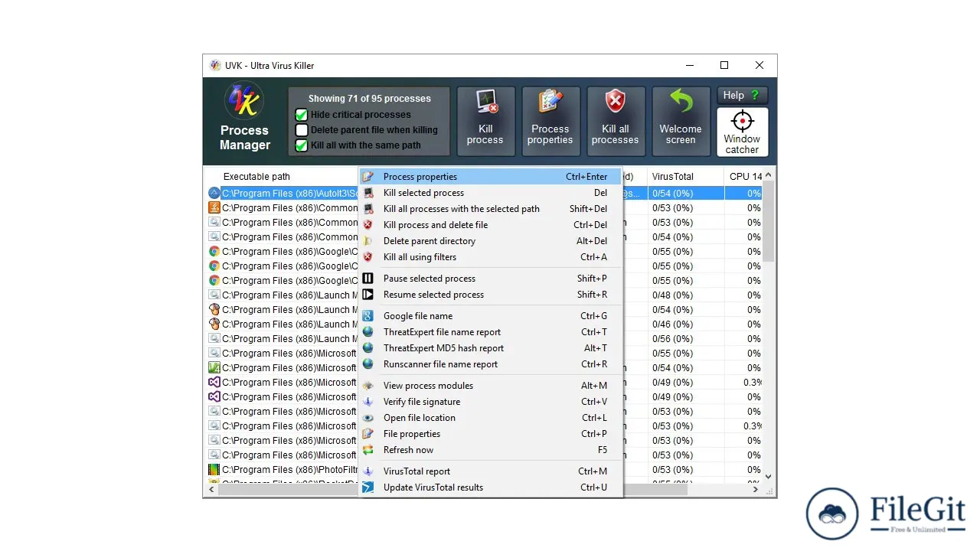Maximize the UVK window
Screen dimensions: 980x551
click(x=724, y=66)
